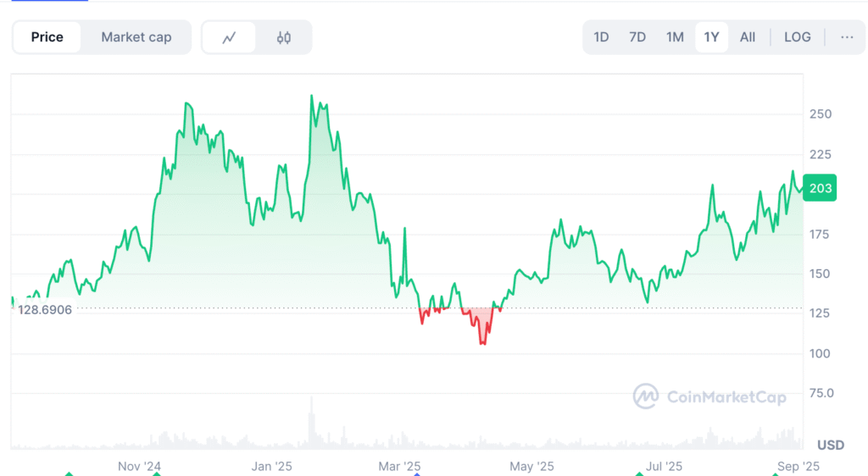Click the 250 value on the price axis
868x476 pixels.
tap(821, 114)
